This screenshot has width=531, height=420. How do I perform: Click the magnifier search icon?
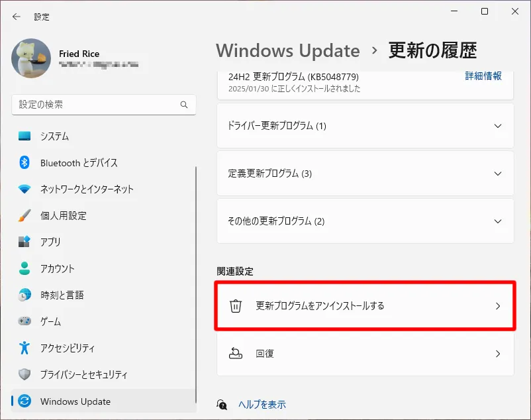tap(184, 105)
